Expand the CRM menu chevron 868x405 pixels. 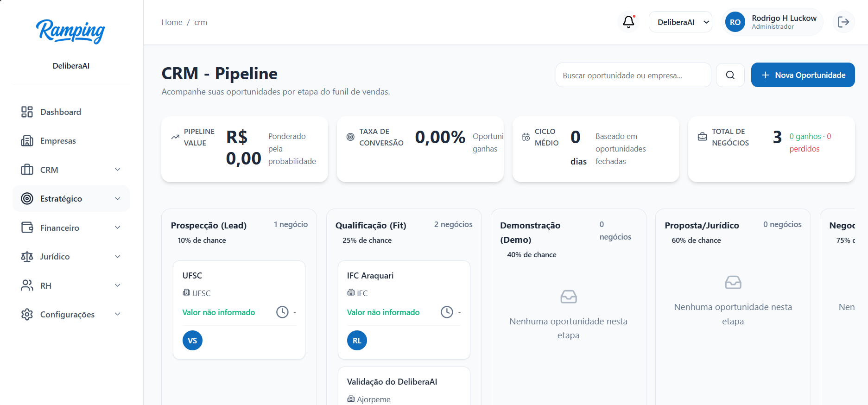point(118,170)
